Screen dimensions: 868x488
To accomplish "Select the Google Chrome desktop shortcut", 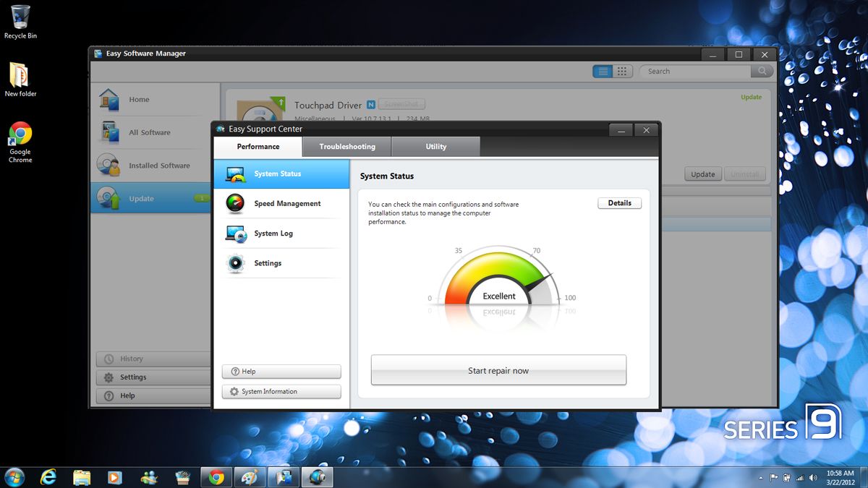I will pyautogui.click(x=20, y=142).
